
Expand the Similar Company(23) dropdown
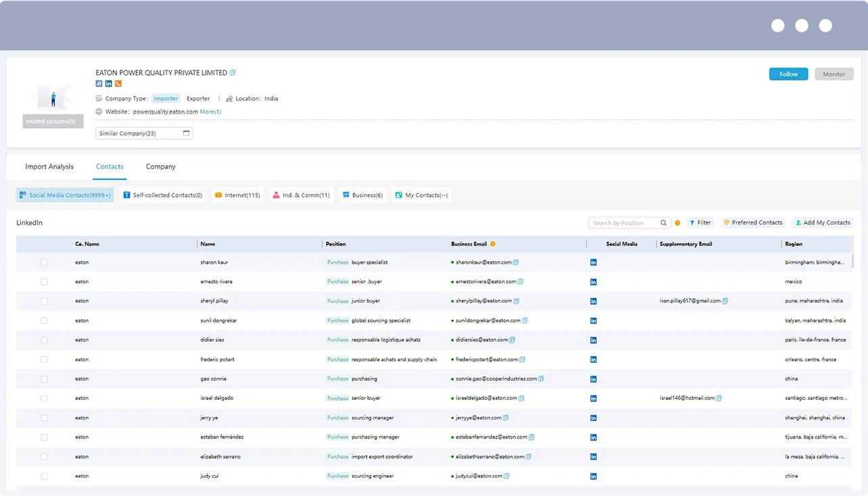tap(144, 133)
